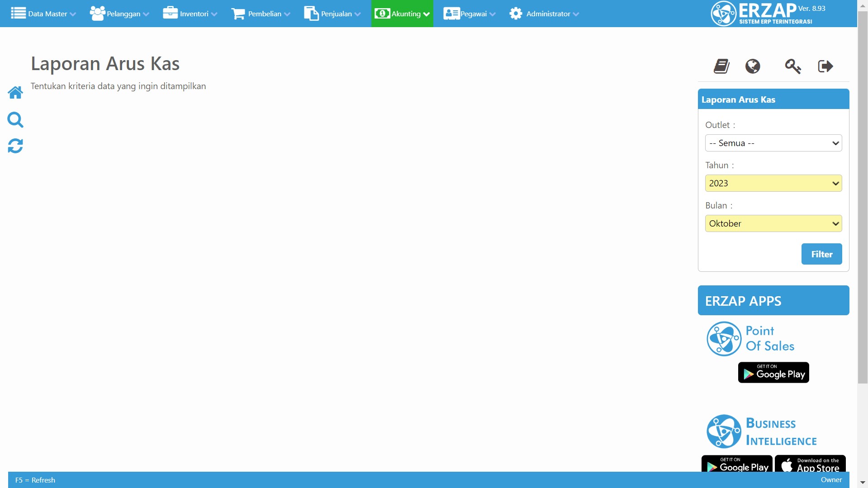The height and width of the screenshot is (488, 868).
Task: Expand the Data Master chevron
Action: point(73,14)
